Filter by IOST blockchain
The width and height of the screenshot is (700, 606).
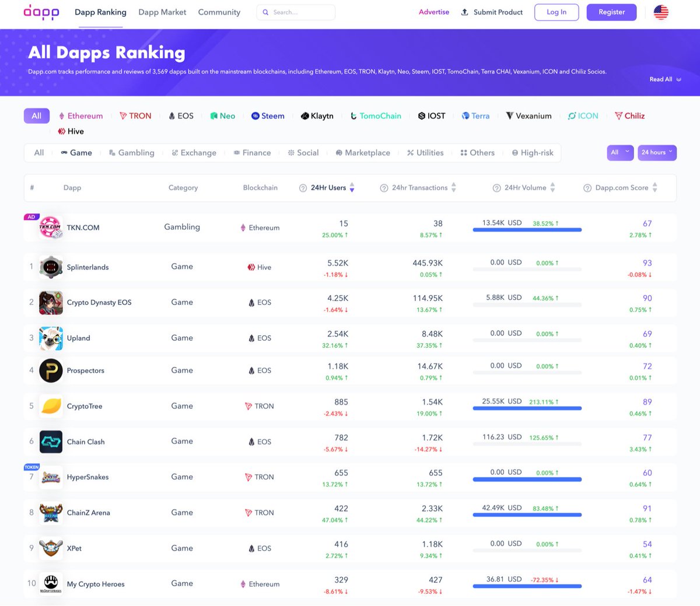[x=432, y=116]
